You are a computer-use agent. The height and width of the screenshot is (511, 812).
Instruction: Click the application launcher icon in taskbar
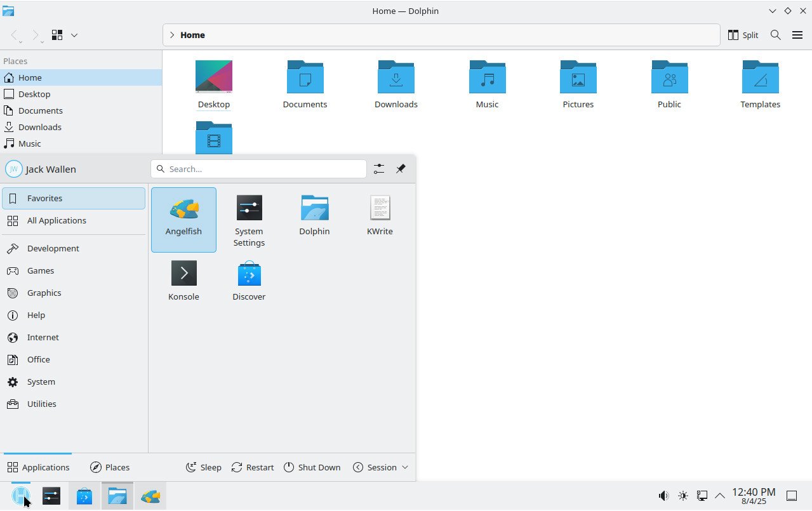pos(21,495)
